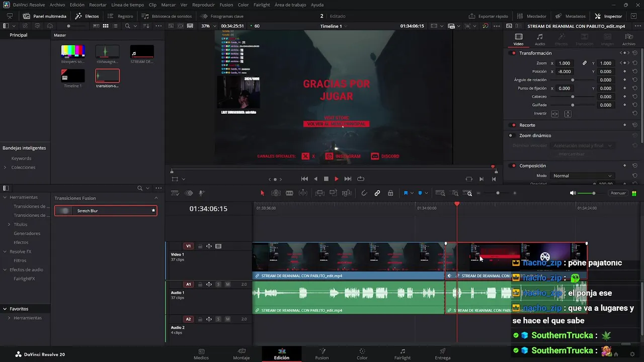The image size is (644, 362).
Task: Switch to the Color page
Action: pos(362,354)
